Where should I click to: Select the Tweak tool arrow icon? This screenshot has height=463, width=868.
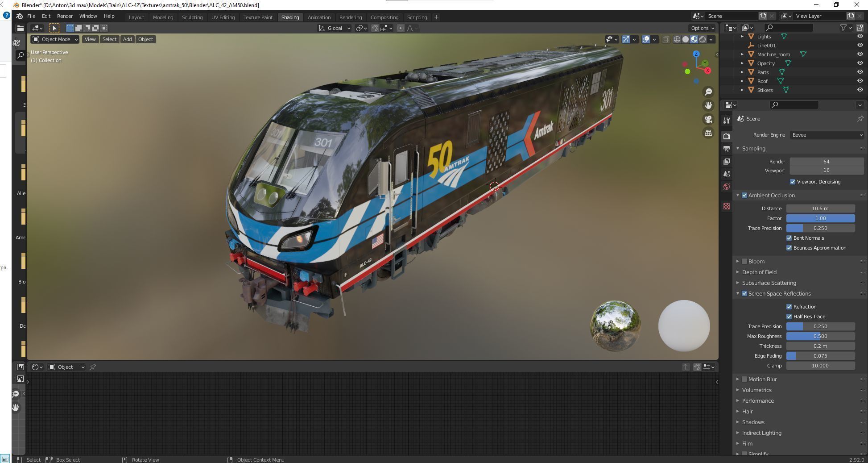pos(54,28)
